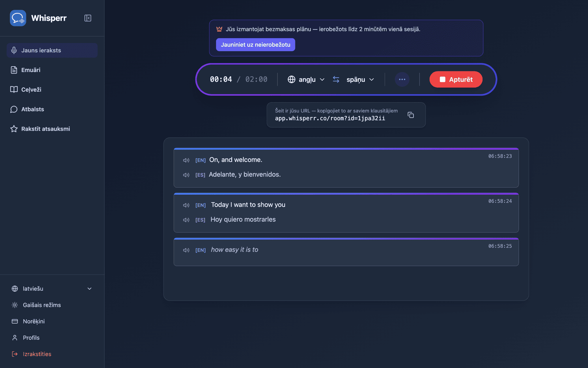Click the room URL app.whisperr.co/room?id=1jpa32ii

point(330,118)
